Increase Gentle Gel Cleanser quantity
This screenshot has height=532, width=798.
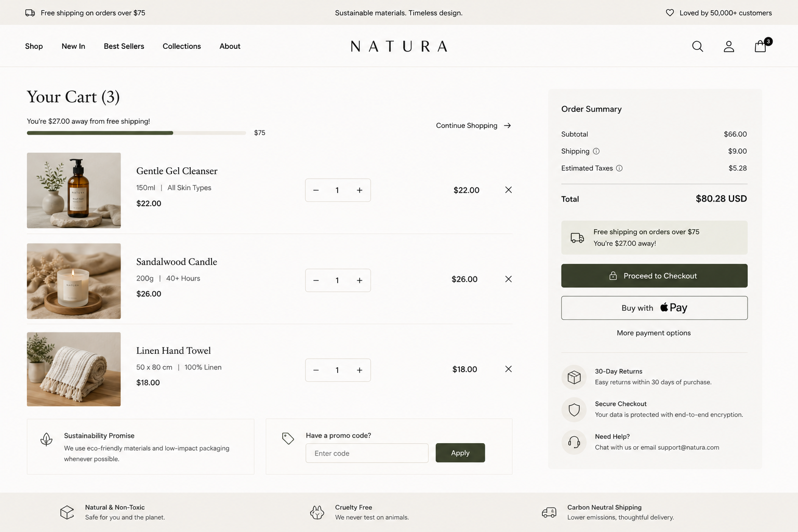(x=360, y=190)
